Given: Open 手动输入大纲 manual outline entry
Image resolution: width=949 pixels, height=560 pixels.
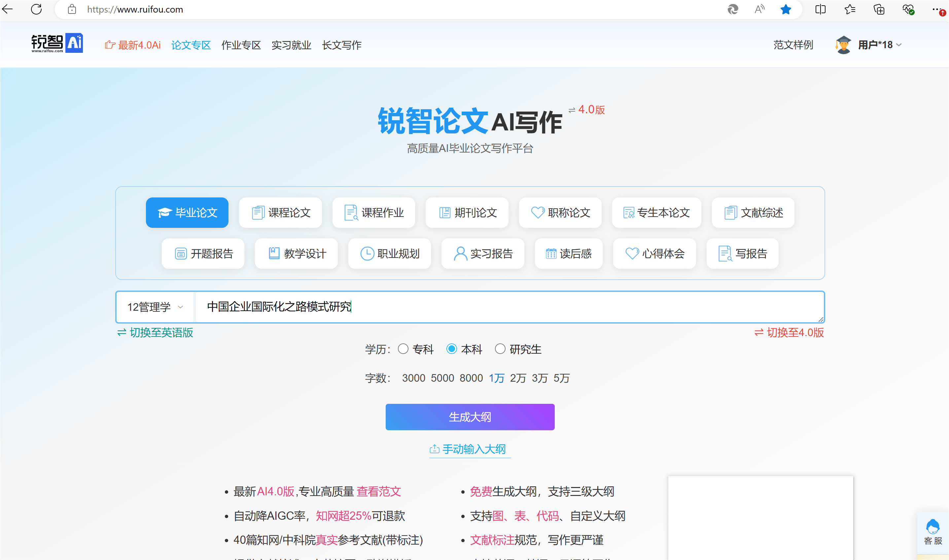Looking at the screenshot, I should (470, 449).
